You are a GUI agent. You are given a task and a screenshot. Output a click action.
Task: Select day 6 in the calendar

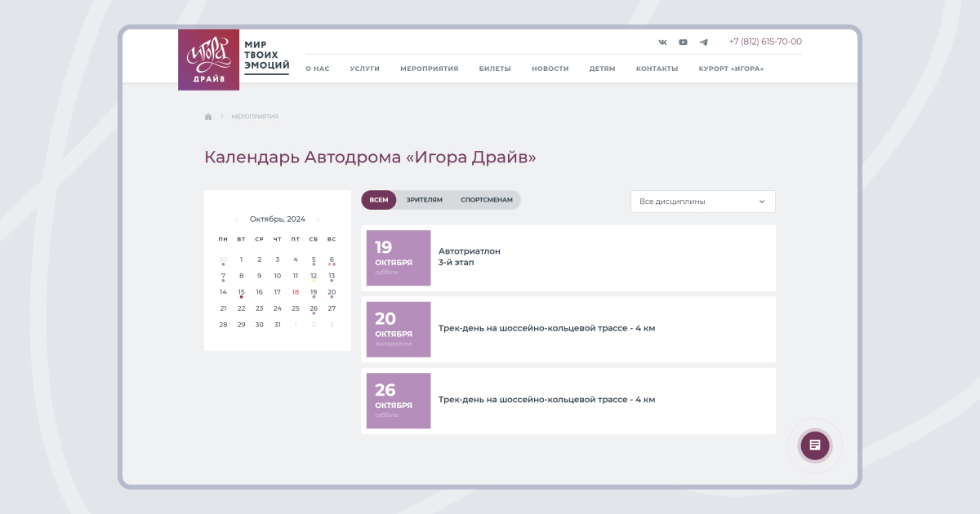point(332,259)
